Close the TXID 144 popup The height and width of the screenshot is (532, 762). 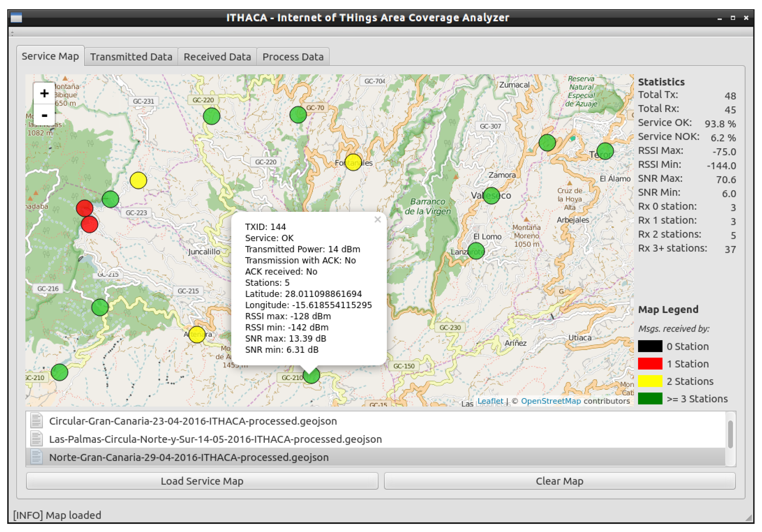pos(377,219)
